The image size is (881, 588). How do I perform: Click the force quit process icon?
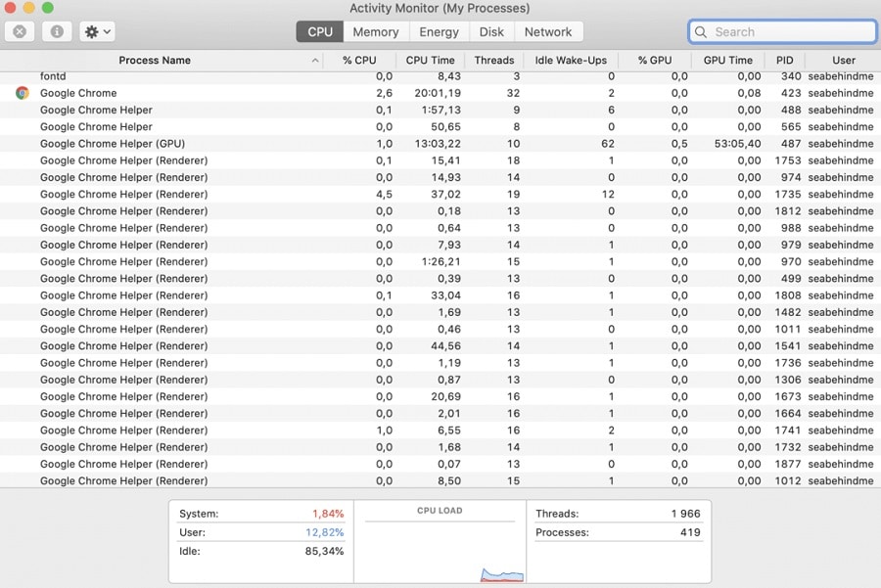click(x=20, y=32)
